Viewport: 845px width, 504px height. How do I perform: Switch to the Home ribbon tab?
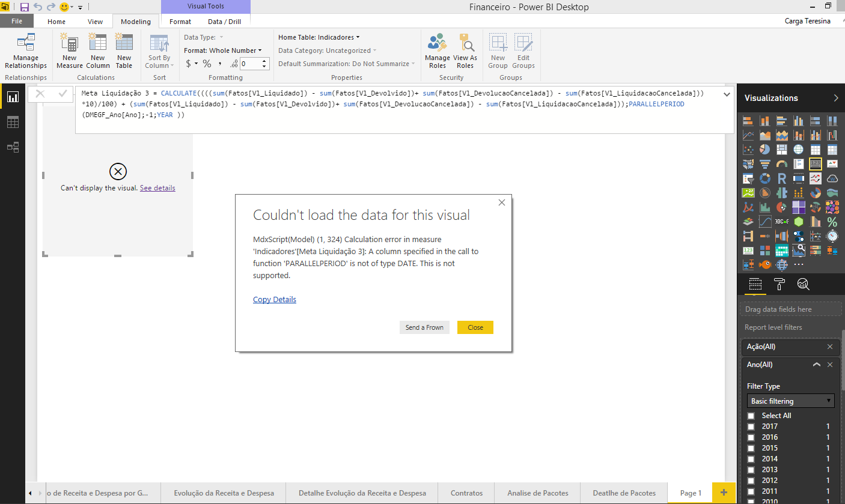click(56, 22)
